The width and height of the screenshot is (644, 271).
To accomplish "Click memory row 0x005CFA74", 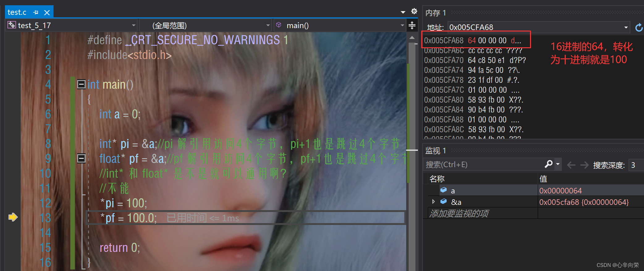I will pos(472,70).
